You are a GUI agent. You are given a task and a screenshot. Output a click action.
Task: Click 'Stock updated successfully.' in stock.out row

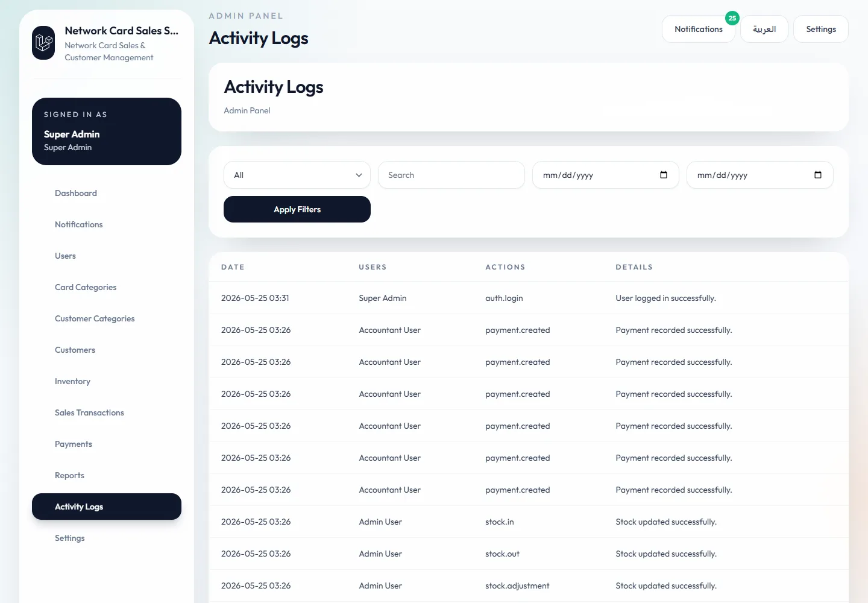pos(666,554)
